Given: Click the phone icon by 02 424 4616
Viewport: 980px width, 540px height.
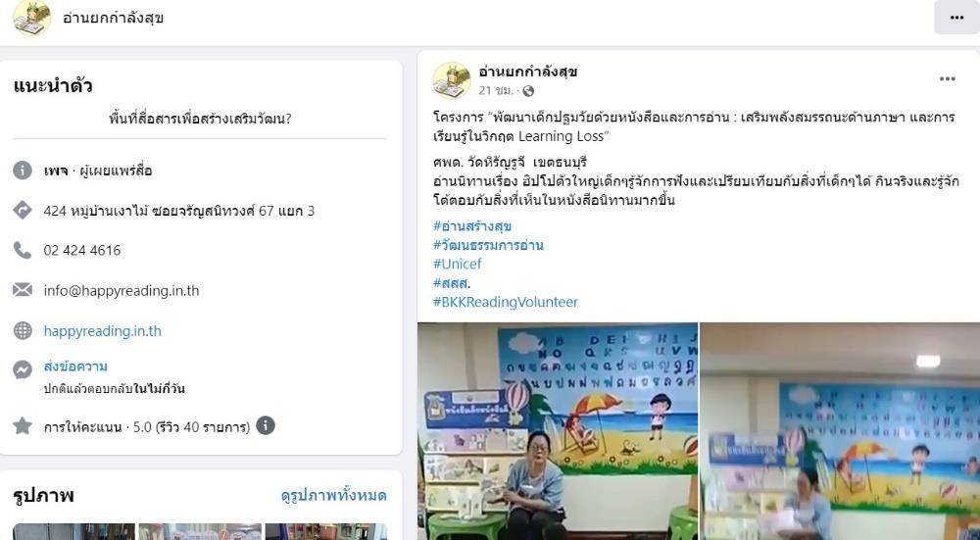Looking at the screenshot, I should pyautogui.click(x=23, y=251).
